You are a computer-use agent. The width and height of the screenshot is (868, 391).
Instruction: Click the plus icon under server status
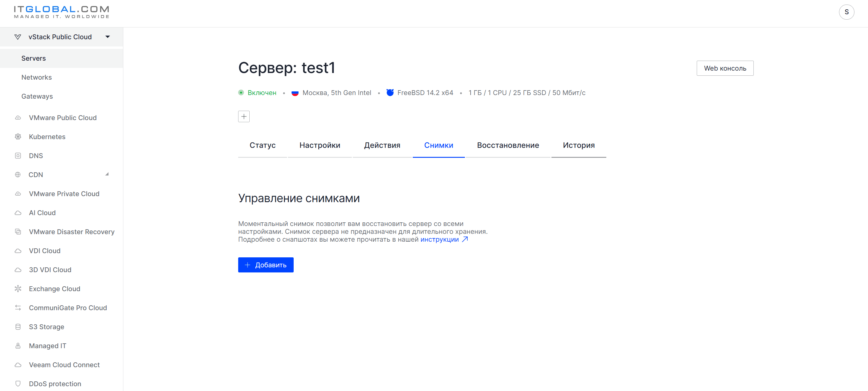click(244, 117)
